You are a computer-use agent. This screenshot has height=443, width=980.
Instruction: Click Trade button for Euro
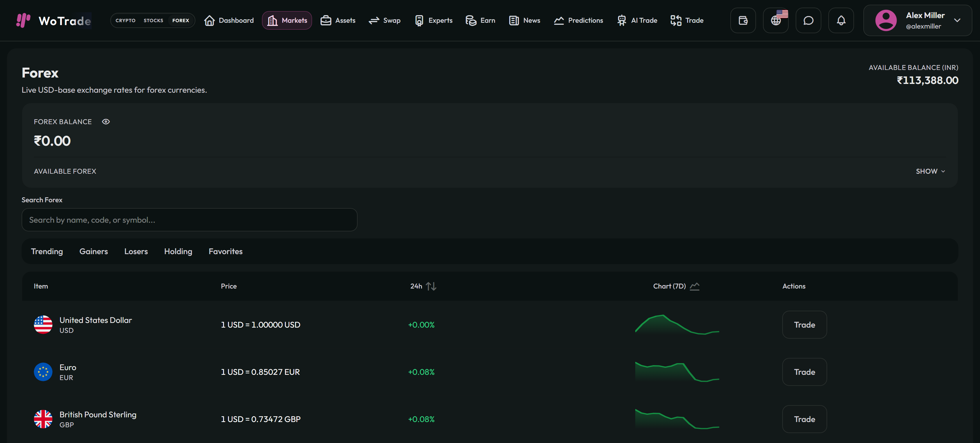(x=804, y=372)
